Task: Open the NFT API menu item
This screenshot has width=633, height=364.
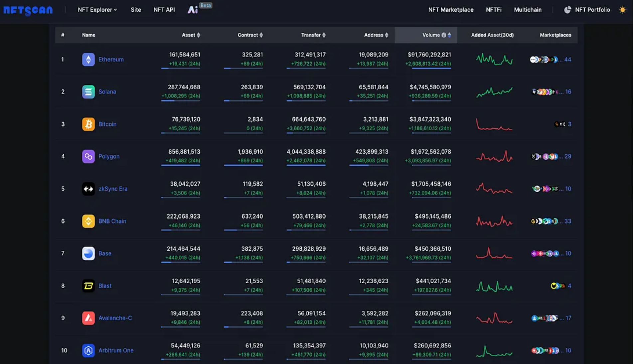Action: click(x=164, y=10)
